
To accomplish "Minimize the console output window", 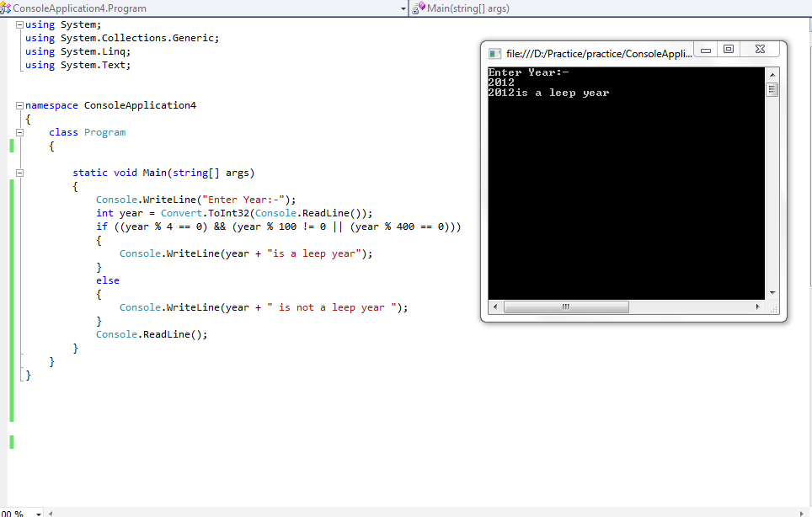I will pos(706,50).
